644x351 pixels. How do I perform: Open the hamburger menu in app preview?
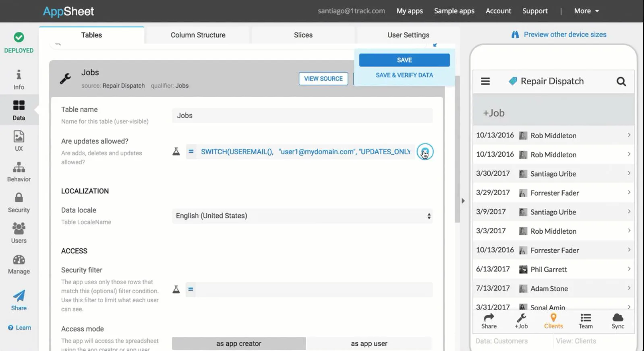(485, 81)
